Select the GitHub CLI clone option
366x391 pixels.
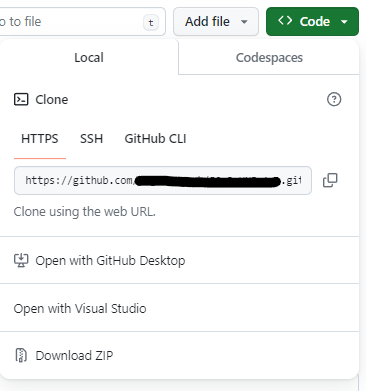(x=155, y=139)
